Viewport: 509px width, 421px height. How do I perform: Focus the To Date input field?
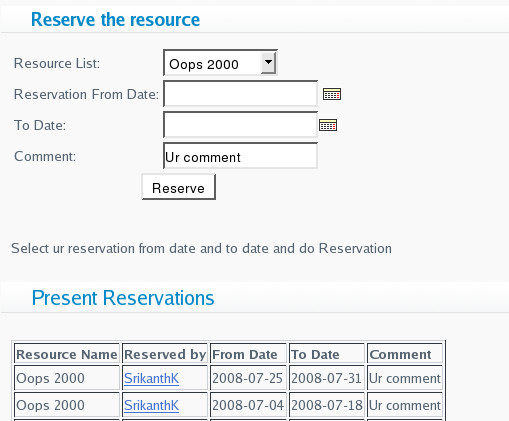[x=240, y=125]
